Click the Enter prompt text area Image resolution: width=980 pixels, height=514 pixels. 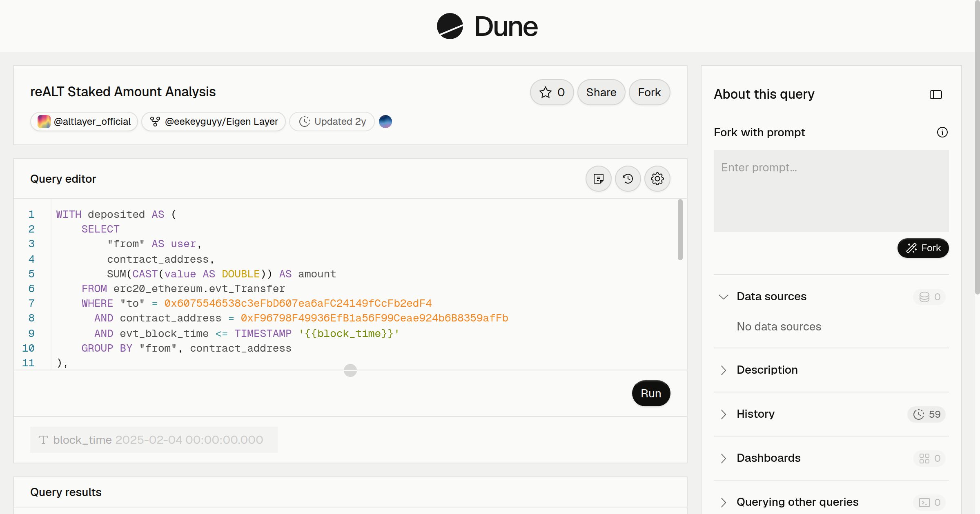pyautogui.click(x=831, y=191)
